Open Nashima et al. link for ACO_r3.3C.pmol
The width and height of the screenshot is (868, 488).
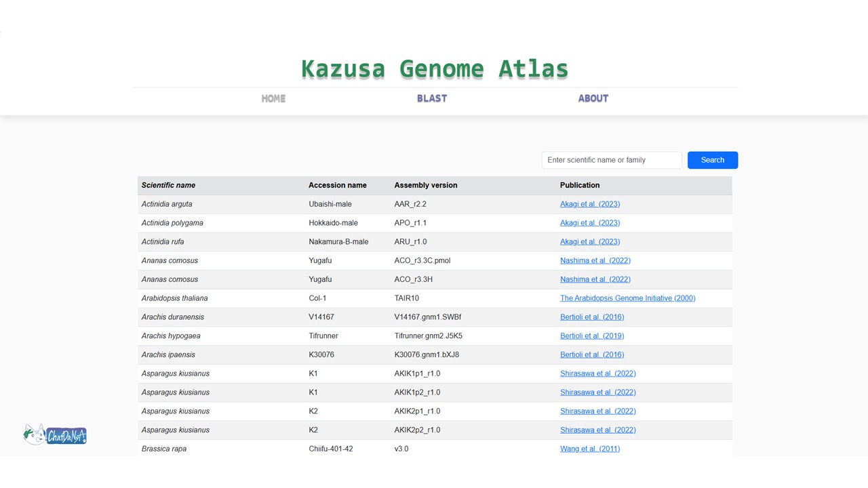(595, 261)
